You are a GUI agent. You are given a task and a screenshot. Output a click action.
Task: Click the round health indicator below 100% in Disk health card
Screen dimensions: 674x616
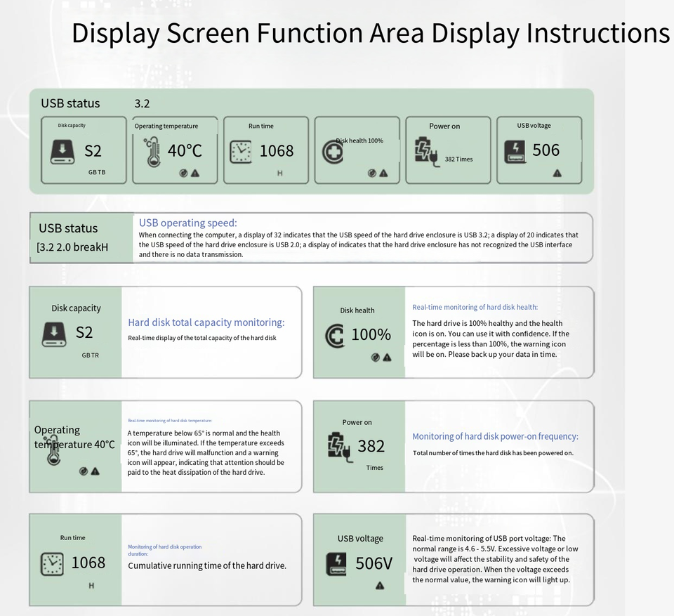pos(375,358)
